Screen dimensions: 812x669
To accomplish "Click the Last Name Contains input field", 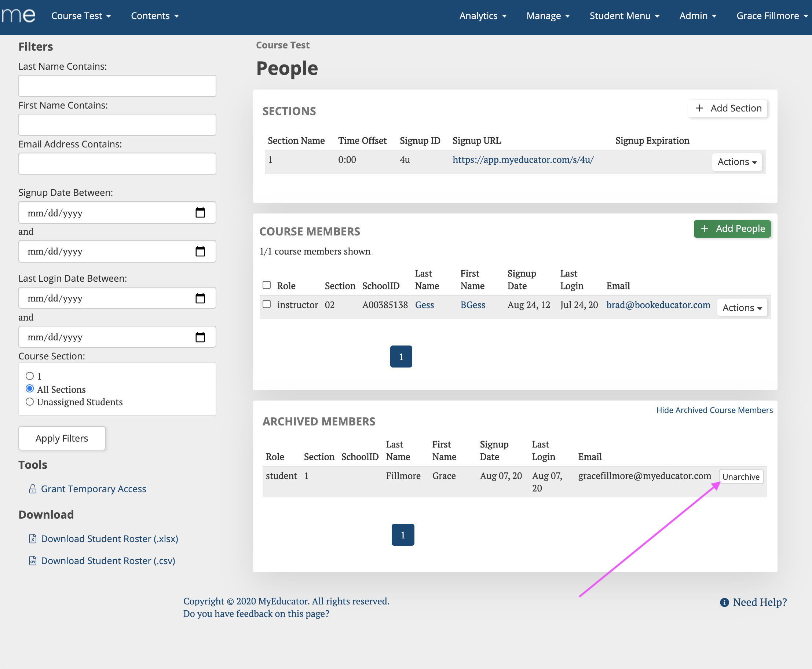I will click(117, 86).
